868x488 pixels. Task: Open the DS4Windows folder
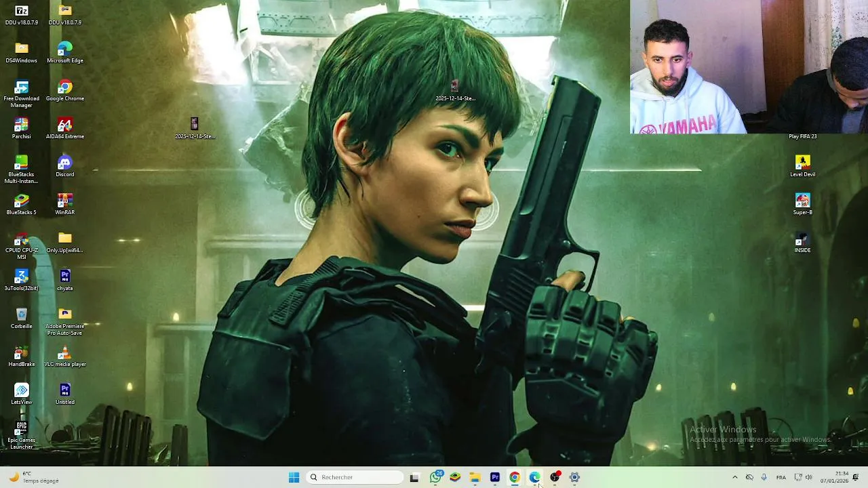[x=22, y=53]
